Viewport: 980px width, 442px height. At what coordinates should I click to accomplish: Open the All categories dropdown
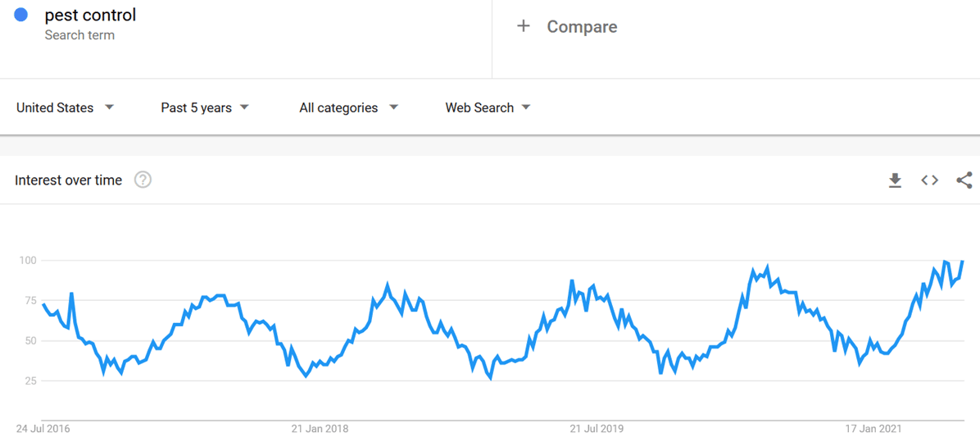pos(349,107)
